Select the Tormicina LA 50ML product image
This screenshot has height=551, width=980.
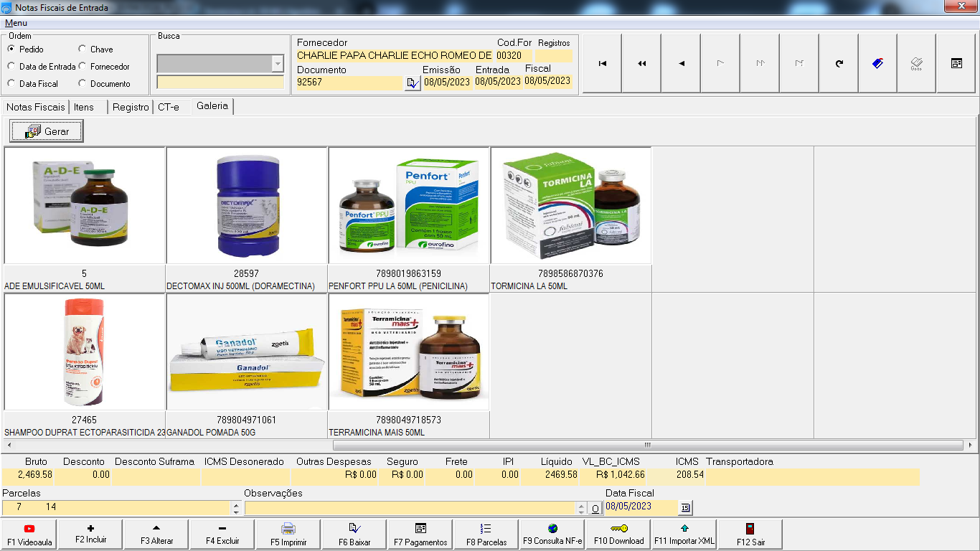pos(571,206)
